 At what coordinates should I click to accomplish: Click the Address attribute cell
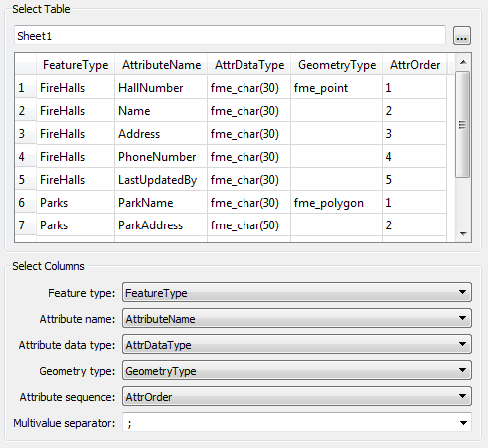tap(161, 134)
